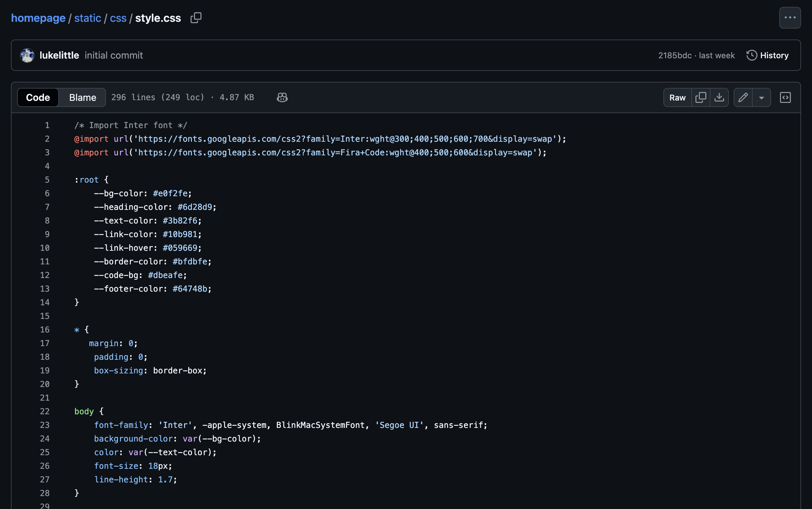
Task: Click lukelittle's avatar thumbnail
Action: [x=27, y=55]
